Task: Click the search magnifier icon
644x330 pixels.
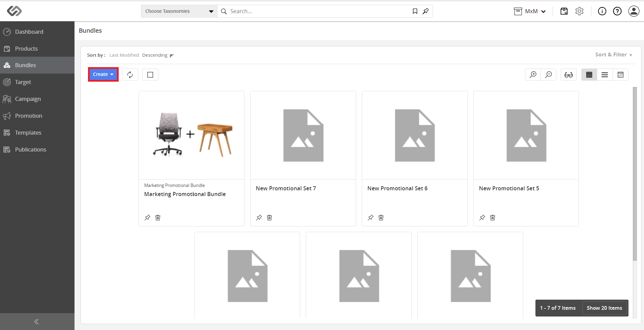Action: [224, 11]
